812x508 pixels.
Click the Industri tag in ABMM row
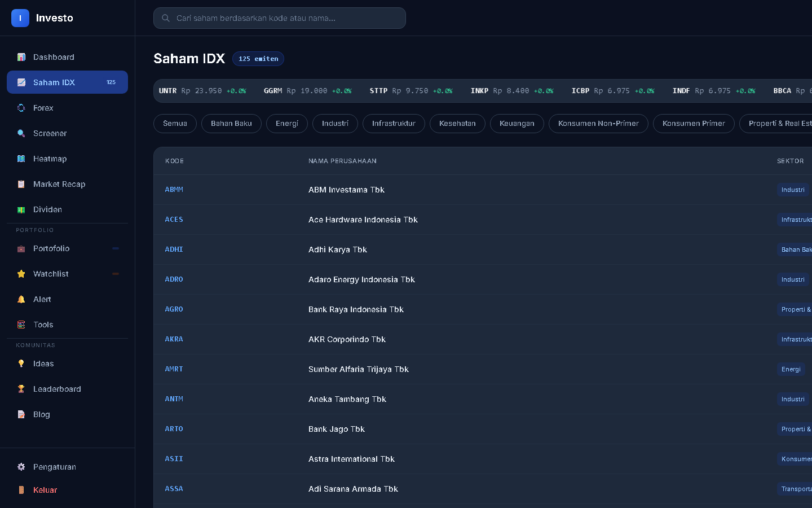(x=793, y=190)
